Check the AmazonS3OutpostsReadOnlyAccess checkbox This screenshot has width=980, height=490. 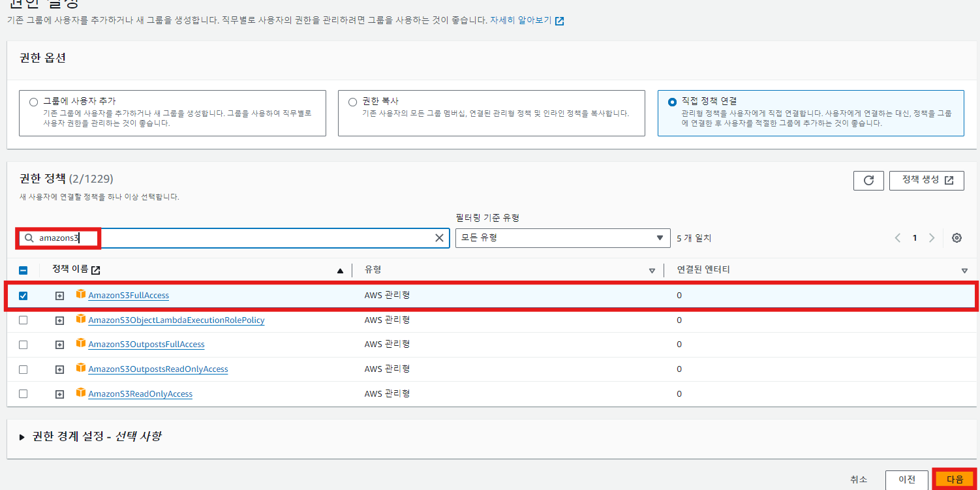tap(23, 369)
